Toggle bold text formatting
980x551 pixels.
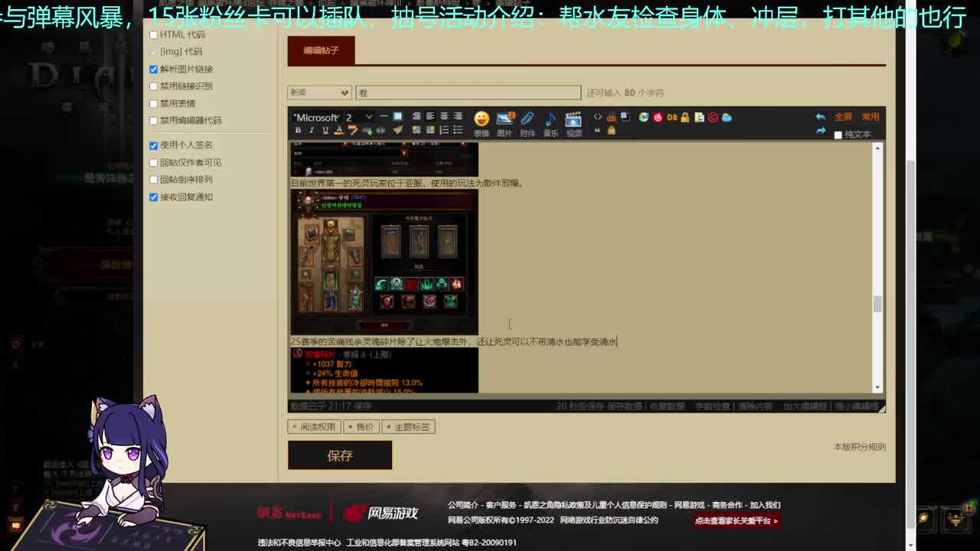[298, 130]
